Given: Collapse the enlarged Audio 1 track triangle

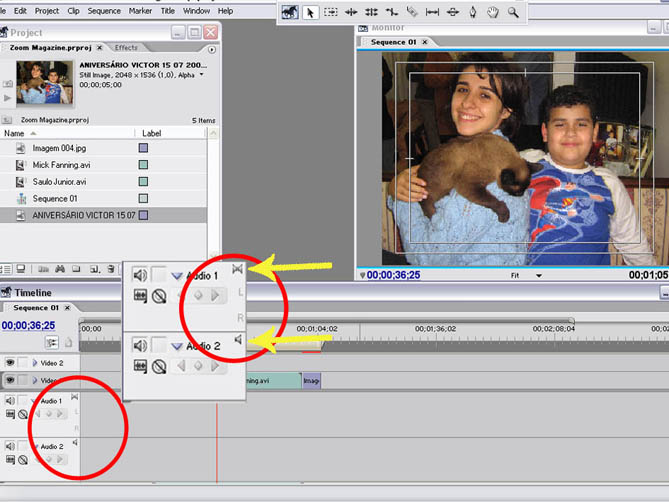Looking at the screenshot, I should click(x=177, y=276).
